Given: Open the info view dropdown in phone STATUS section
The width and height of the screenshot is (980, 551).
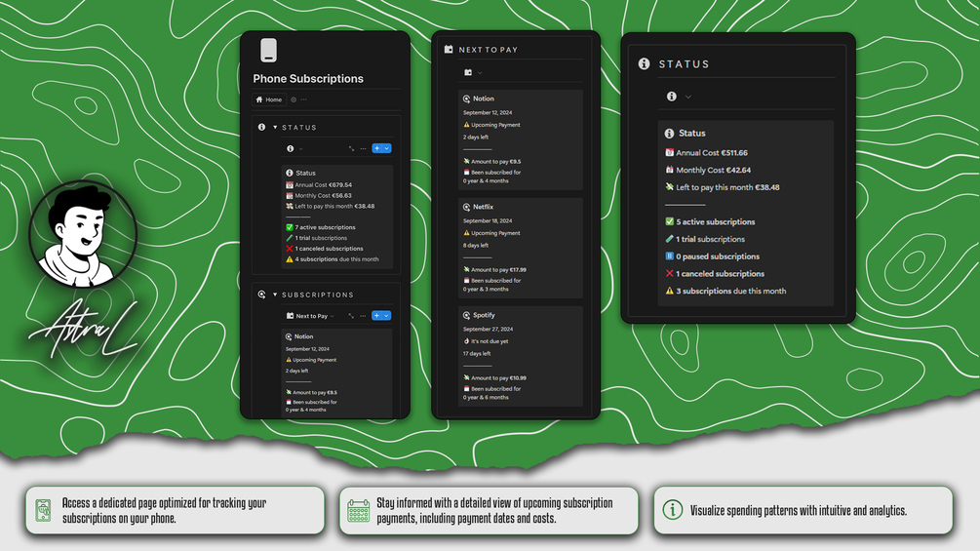Looking at the screenshot, I should click(294, 148).
